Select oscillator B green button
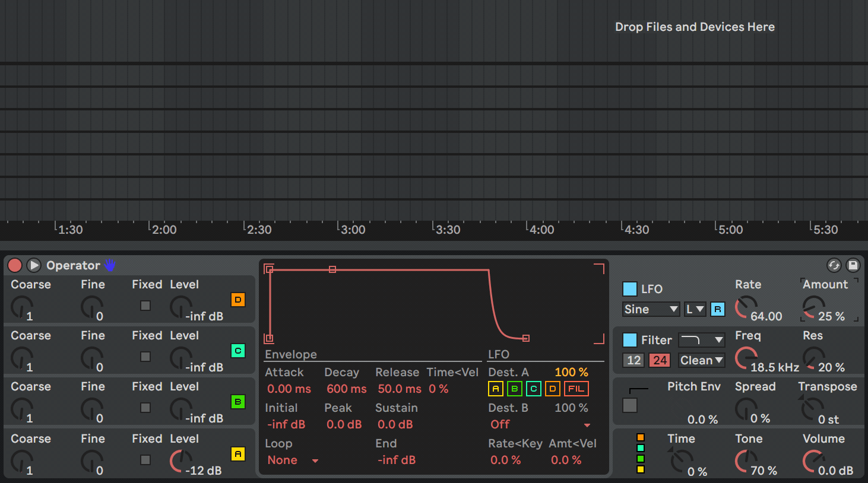This screenshot has width=868, height=483. point(237,402)
